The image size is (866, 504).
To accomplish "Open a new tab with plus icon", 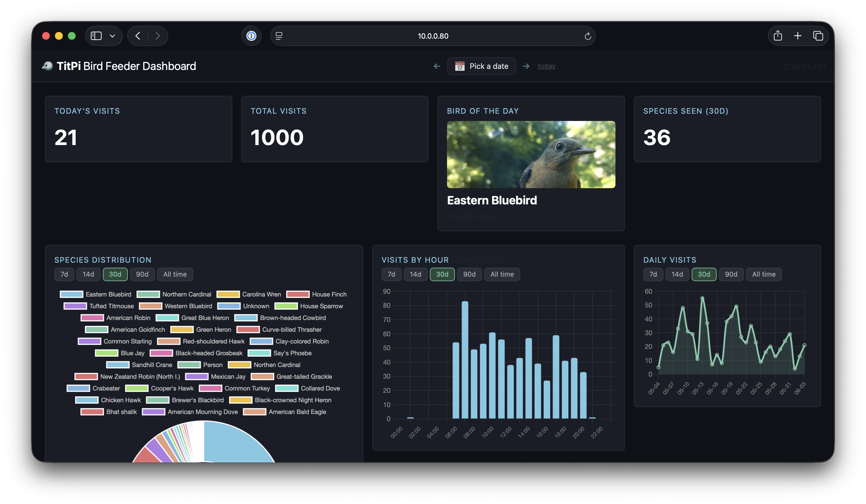I will pyautogui.click(x=798, y=36).
